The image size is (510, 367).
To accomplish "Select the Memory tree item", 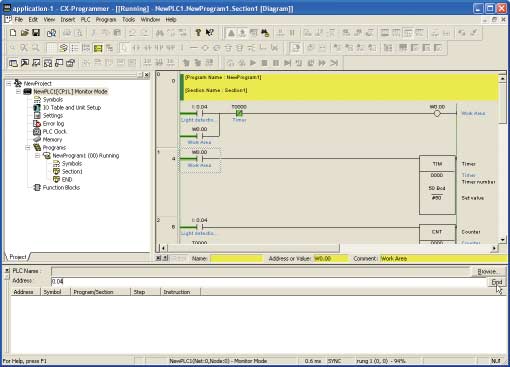I will (52, 140).
